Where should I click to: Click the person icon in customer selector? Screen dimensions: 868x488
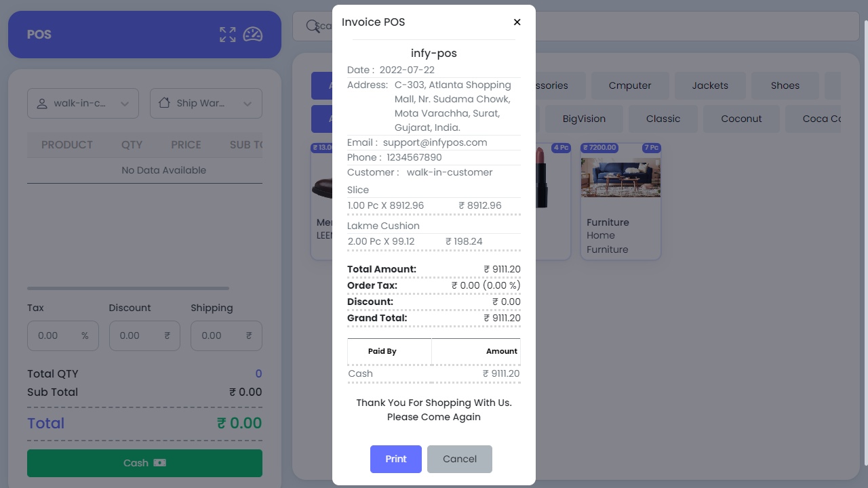[42, 103]
